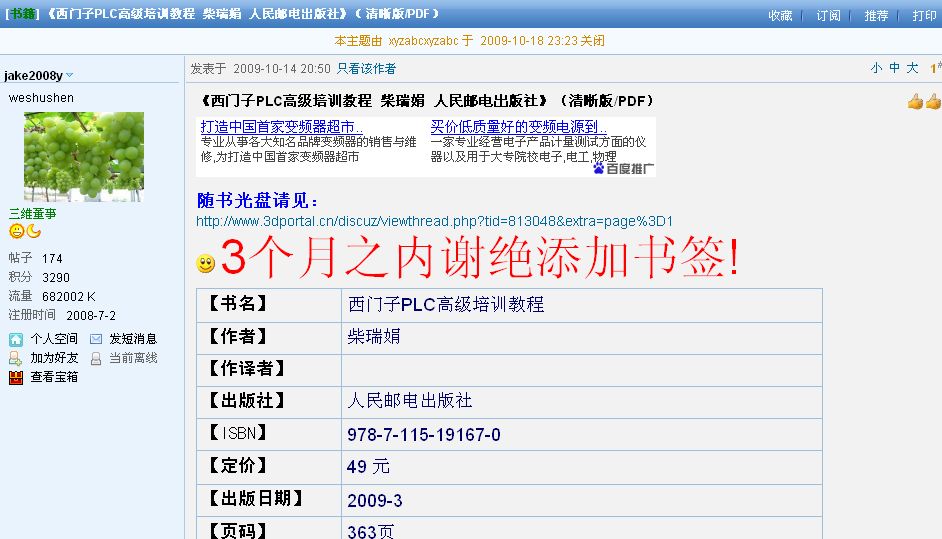Click the first thumbs-up icon
Viewport: 942px width, 539px height.
coord(915,102)
